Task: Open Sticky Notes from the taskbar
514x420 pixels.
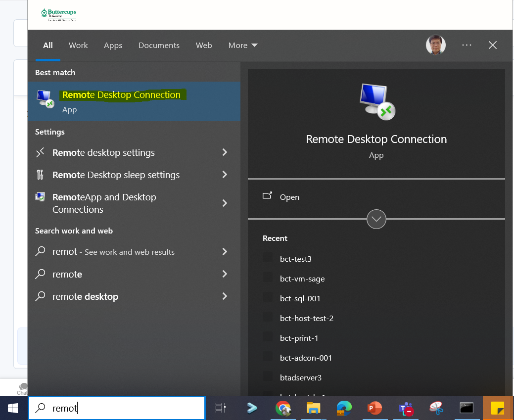Action: click(x=497, y=408)
